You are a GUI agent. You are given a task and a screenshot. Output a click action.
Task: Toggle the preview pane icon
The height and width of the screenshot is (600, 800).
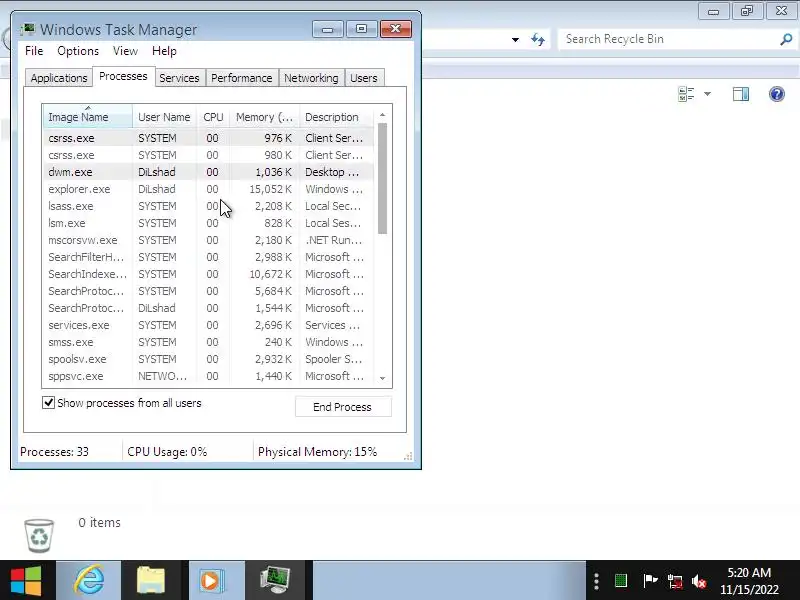pos(741,94)
